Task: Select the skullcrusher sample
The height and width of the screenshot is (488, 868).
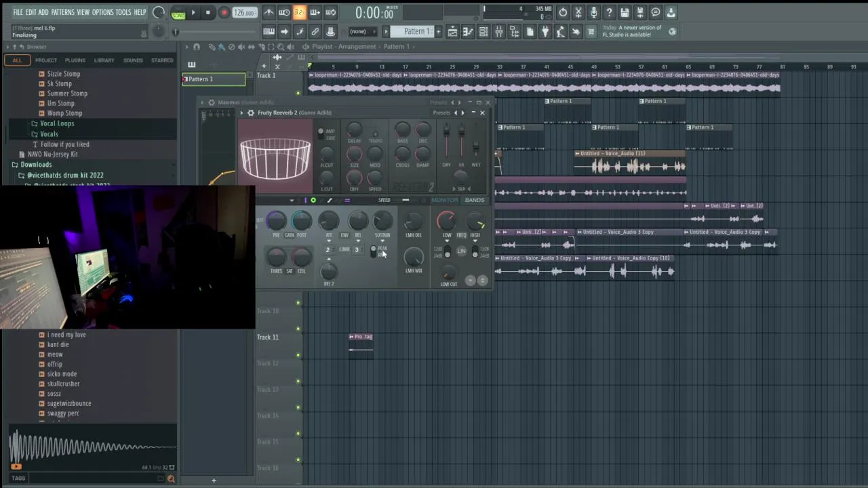Action: [x=63, y=384]
